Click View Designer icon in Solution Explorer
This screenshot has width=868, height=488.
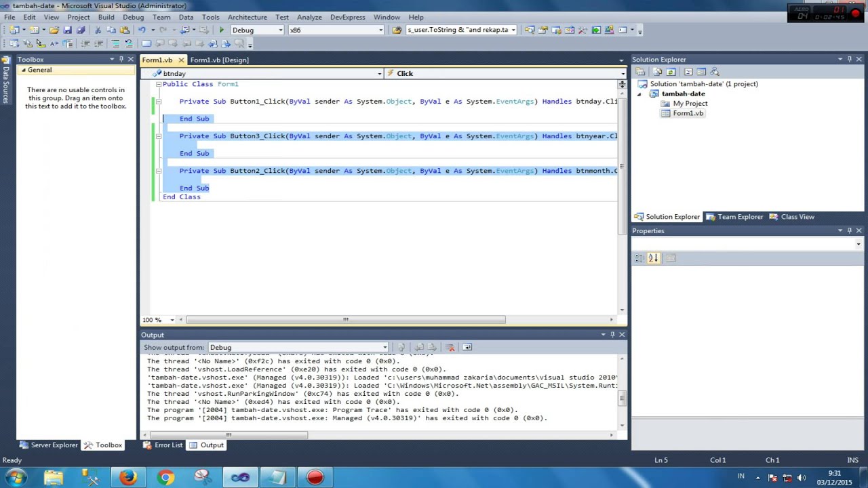pyautogui.click(x=701, y=71)
